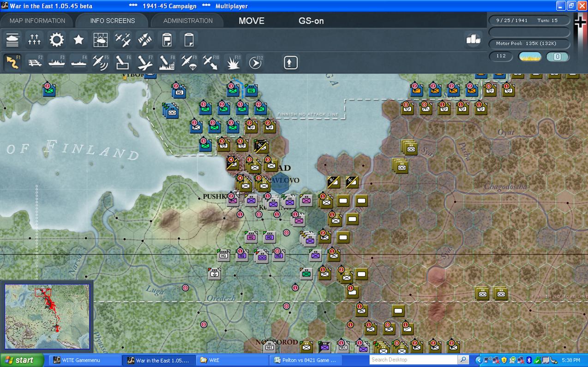Click the clear weather indicator

(x=530, y=56)
